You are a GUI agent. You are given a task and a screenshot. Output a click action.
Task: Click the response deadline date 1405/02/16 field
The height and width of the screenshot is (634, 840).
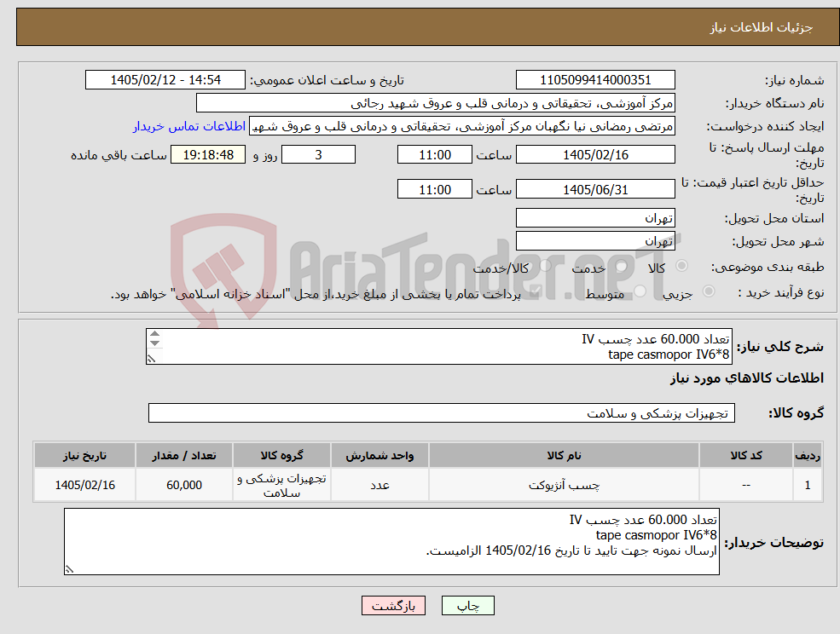[x=595, y=155]
